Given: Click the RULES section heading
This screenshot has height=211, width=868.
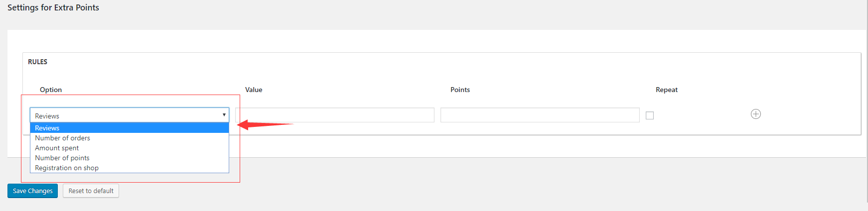Looking at the screenshot, I should (37, 62).
